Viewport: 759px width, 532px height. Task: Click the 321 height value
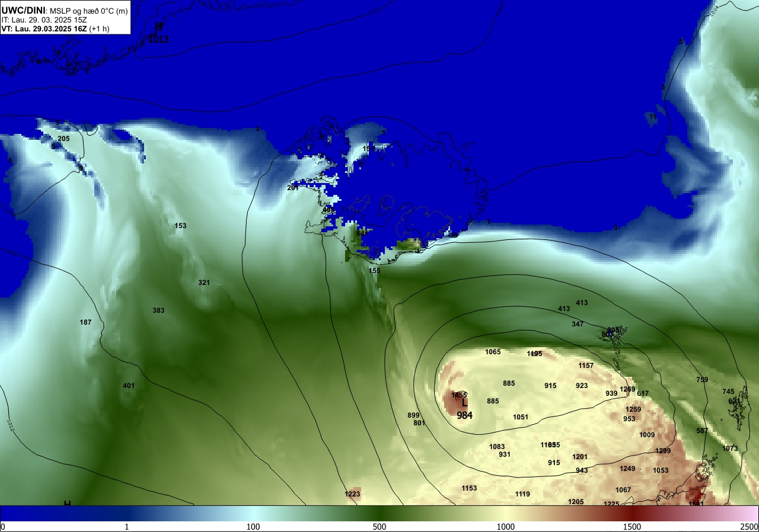point(204,283)
